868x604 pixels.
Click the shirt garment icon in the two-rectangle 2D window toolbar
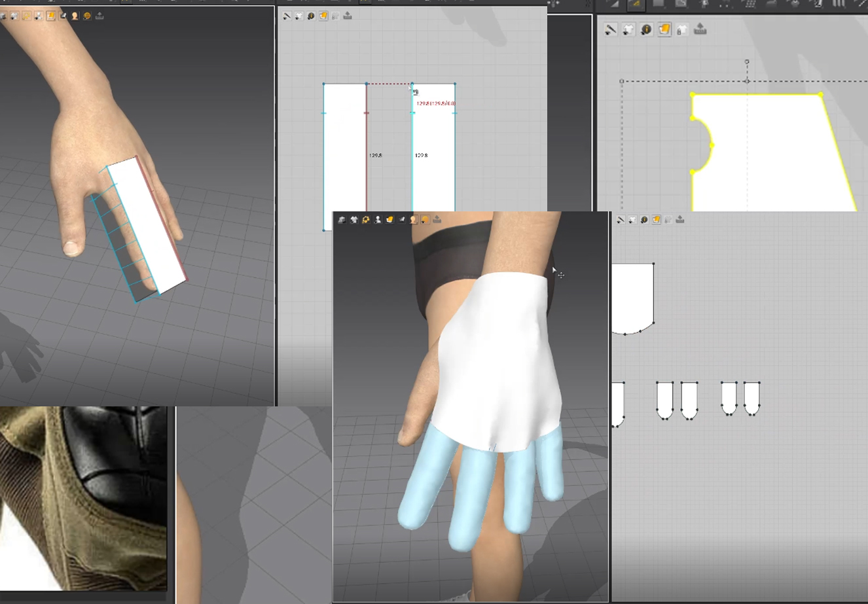[298, 16]
